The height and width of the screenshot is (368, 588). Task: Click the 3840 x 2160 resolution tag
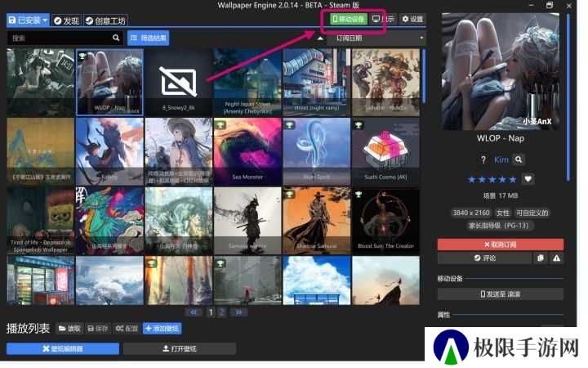[x=471, y=213]
